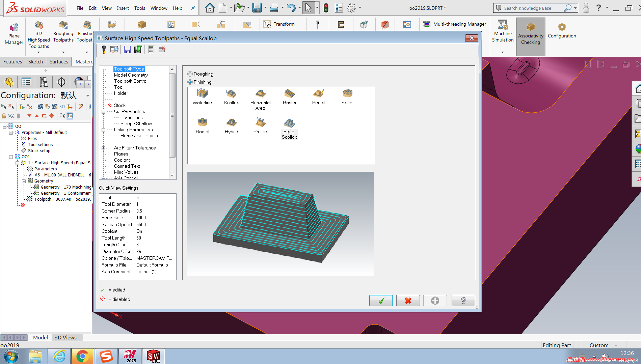
Task: Open the Tools menu
Action: tap(140, 8)
